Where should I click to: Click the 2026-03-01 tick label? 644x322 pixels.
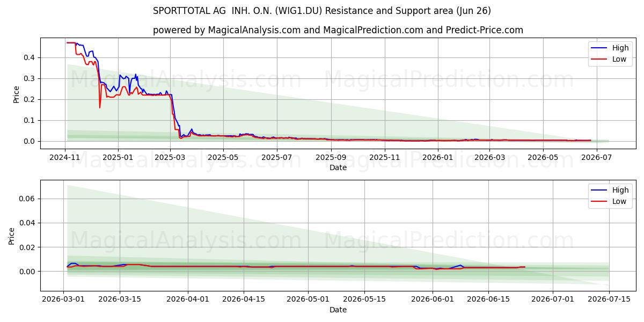[x=64, y=299]
